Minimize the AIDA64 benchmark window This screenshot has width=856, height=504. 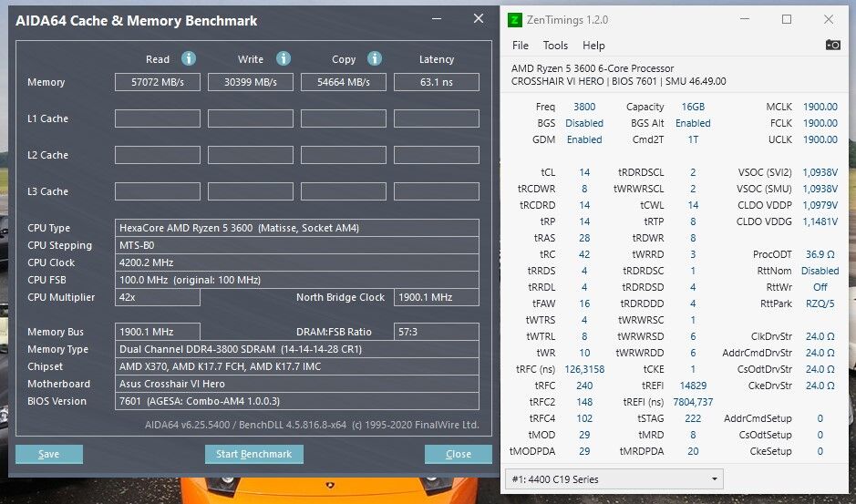point(437,19)
